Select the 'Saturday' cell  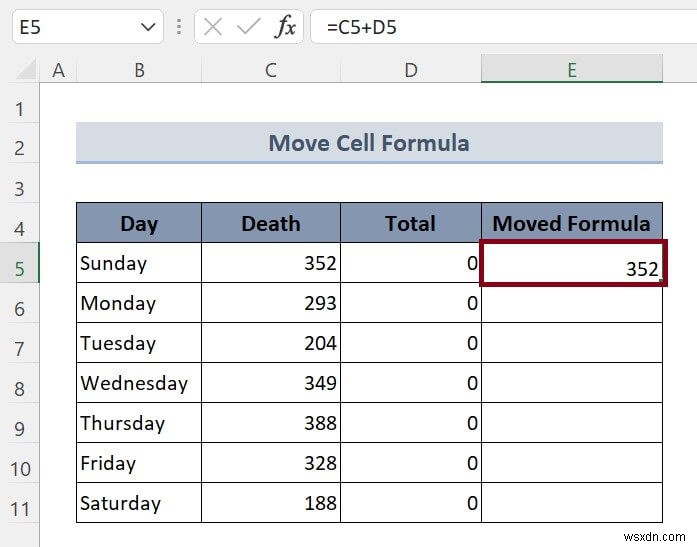[x=139, y=503]
